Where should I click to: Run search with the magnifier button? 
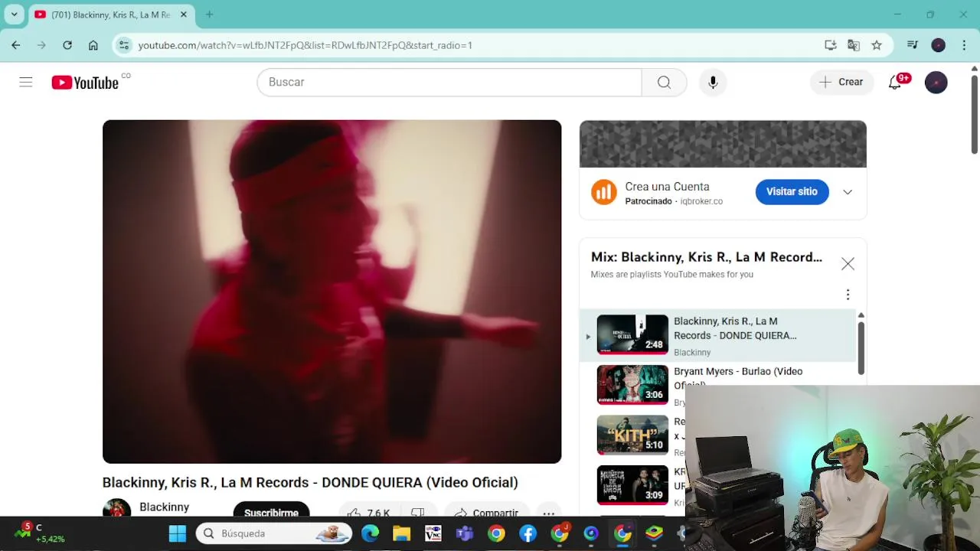coord(664,82)
